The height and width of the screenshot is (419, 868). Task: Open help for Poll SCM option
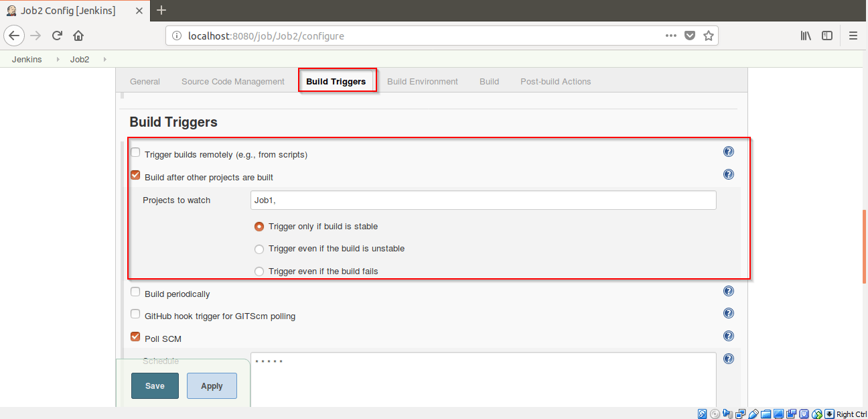tap(728, 336)
